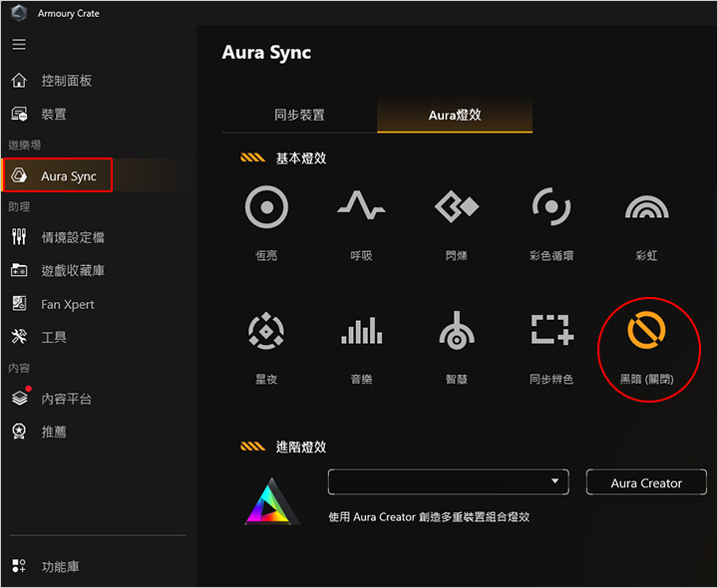Go to 裝置 devices in sidebar

39,114
